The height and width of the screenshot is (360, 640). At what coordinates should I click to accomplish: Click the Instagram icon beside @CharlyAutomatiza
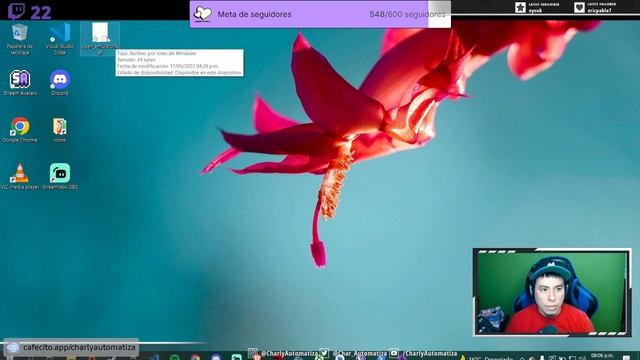[x=253, y=353]
